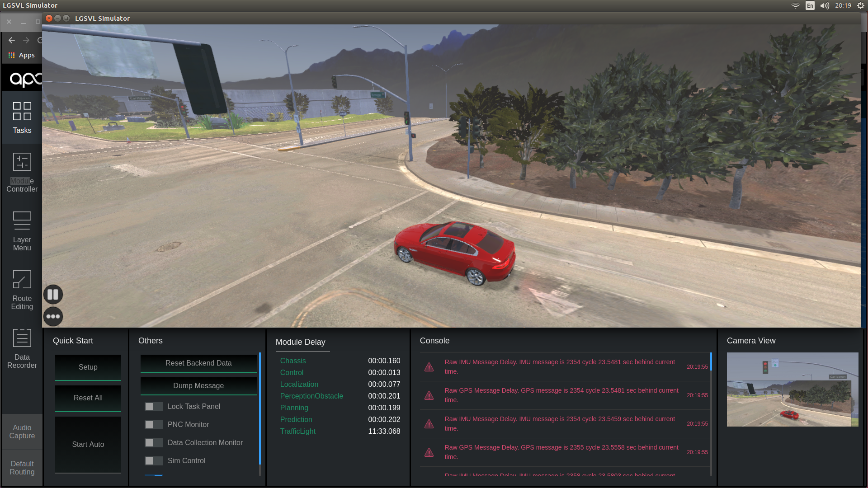This screenshot has height=488, width=868.
Task: Click Reset Backend Data button
Action: coord(198,363)
